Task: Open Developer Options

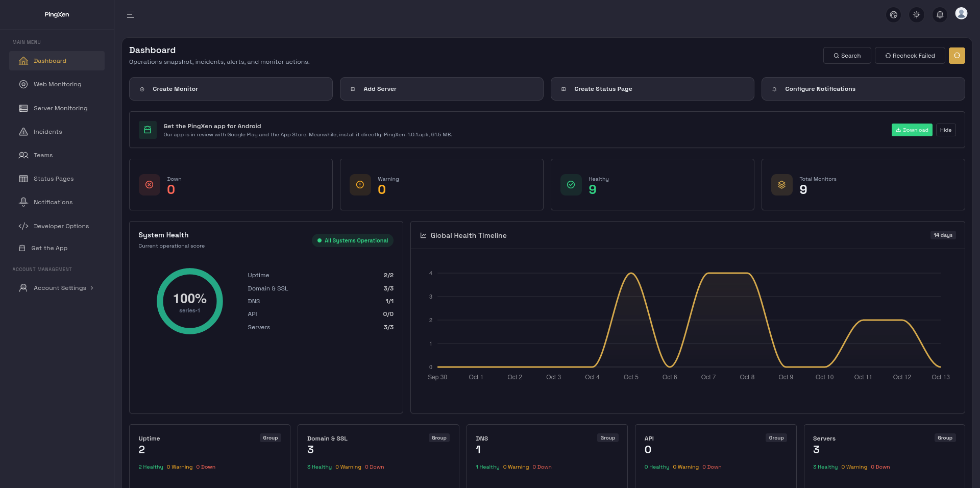Action: point(57,226)
